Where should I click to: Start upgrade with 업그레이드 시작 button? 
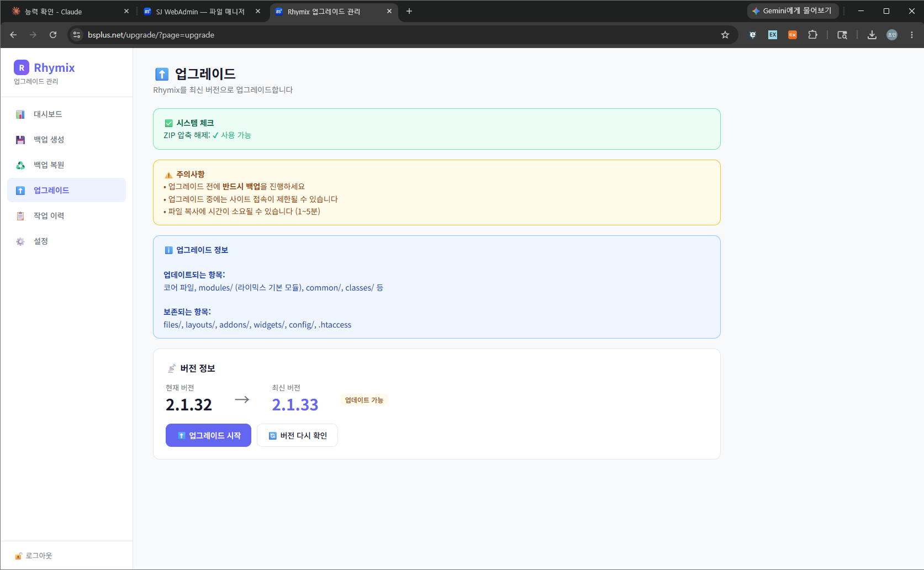tap(208, 435)
